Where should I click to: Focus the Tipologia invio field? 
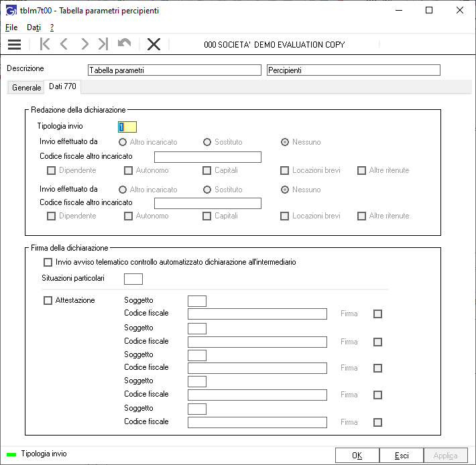point(127,127)
